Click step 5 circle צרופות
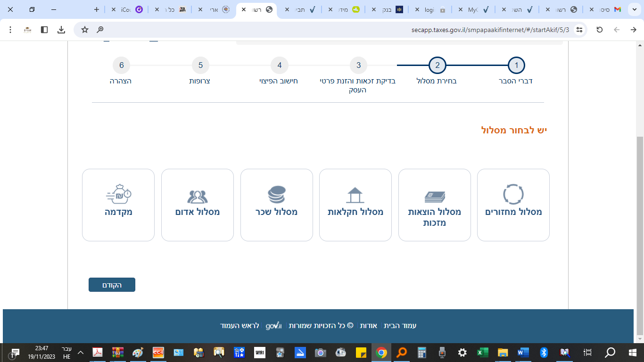This screenshot has height=362, width=644. coord(200,65)
